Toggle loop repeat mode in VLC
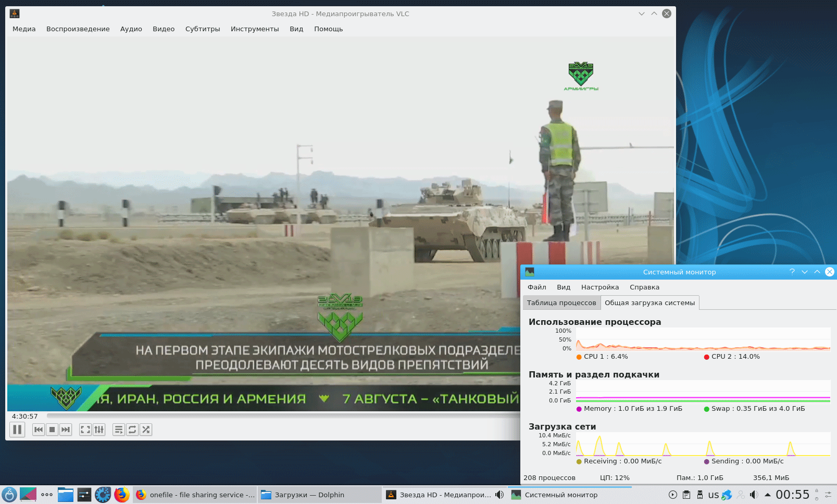Screen dimensions: 837x504 (x=132, y=430)
